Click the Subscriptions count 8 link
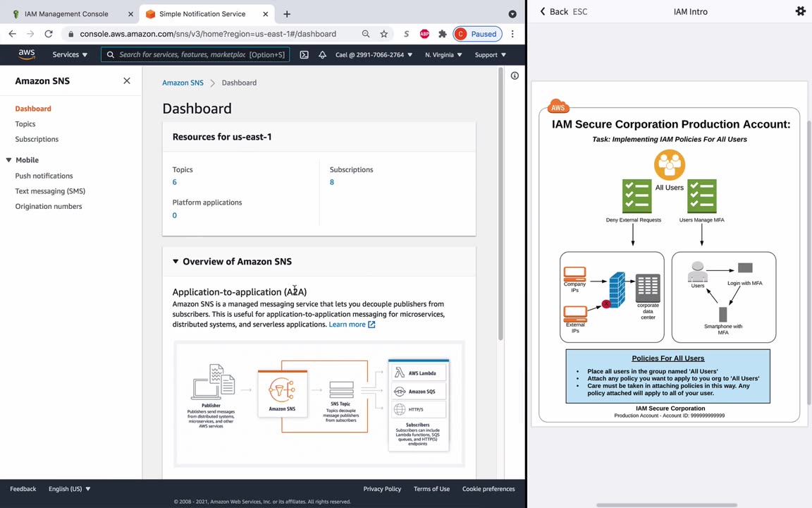Screen dimensions: 812x508 pyautogui.click(x=332, y=182)
